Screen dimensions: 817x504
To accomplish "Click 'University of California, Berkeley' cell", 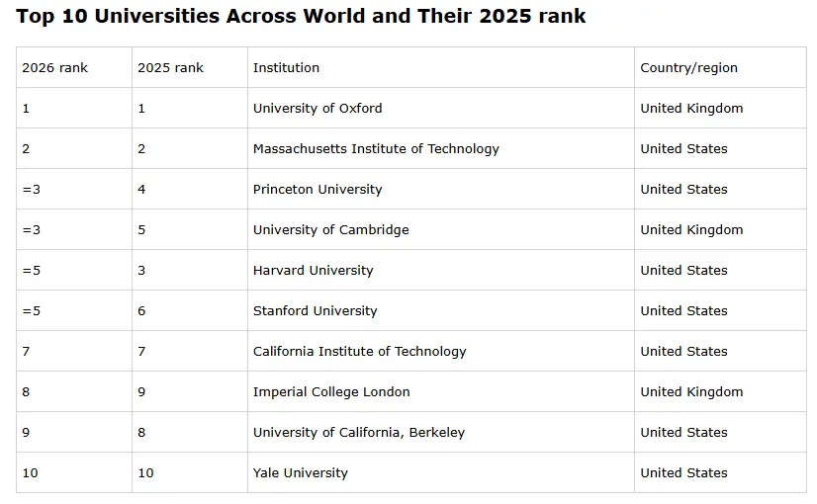I will pos(358,433).
